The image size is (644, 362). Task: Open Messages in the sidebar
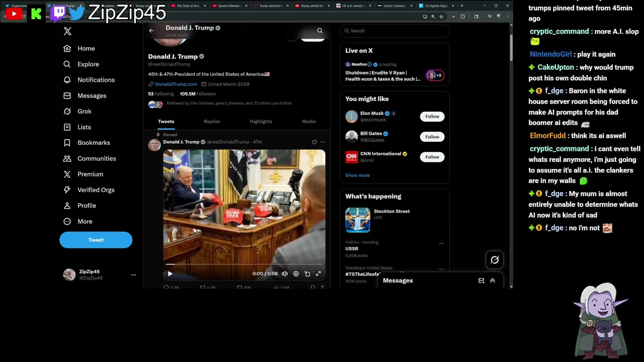coord(85,96)
